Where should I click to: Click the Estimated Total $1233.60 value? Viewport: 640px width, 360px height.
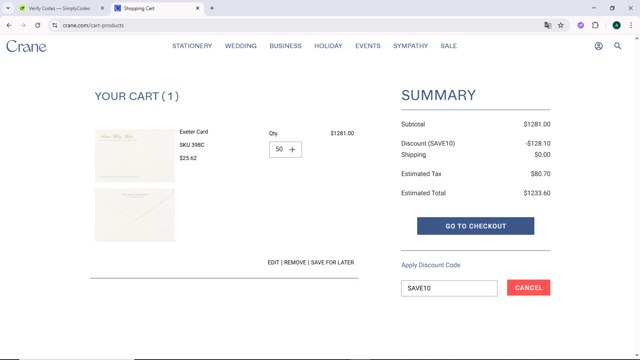click(537, 193)
